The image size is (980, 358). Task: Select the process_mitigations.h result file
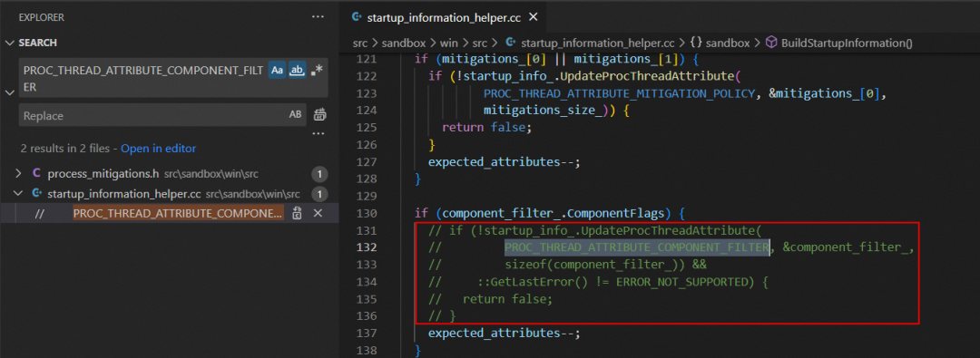[103, 173]
